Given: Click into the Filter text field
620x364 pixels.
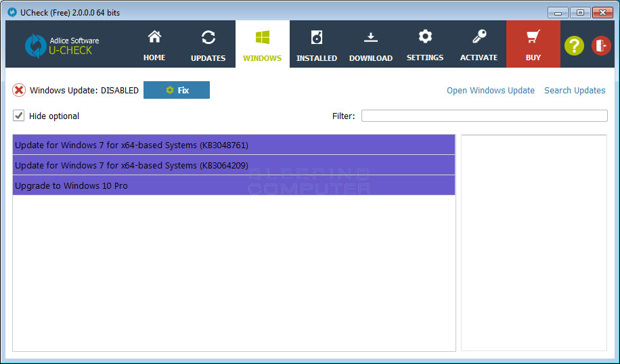Looking at the screenshot, I should (485, 116).
